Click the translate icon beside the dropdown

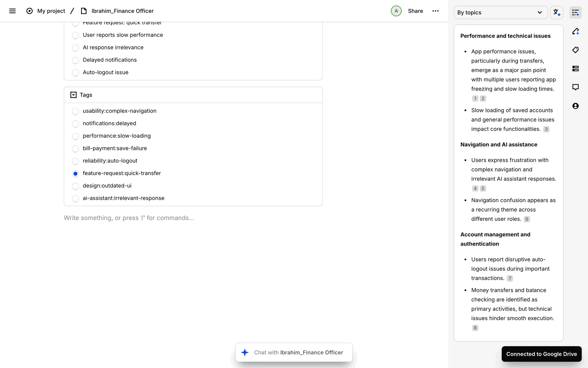(x=556, y=13)
